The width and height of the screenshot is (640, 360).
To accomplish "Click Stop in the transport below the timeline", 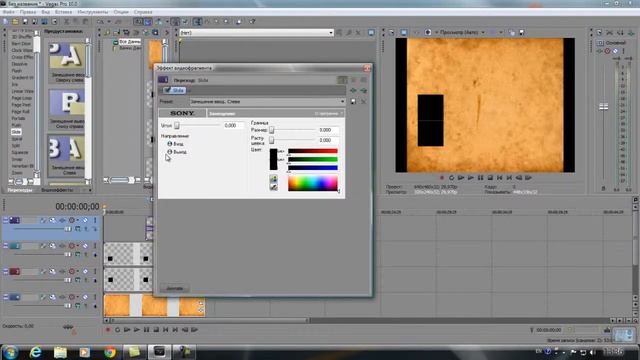I will click(x=156, y=329).
